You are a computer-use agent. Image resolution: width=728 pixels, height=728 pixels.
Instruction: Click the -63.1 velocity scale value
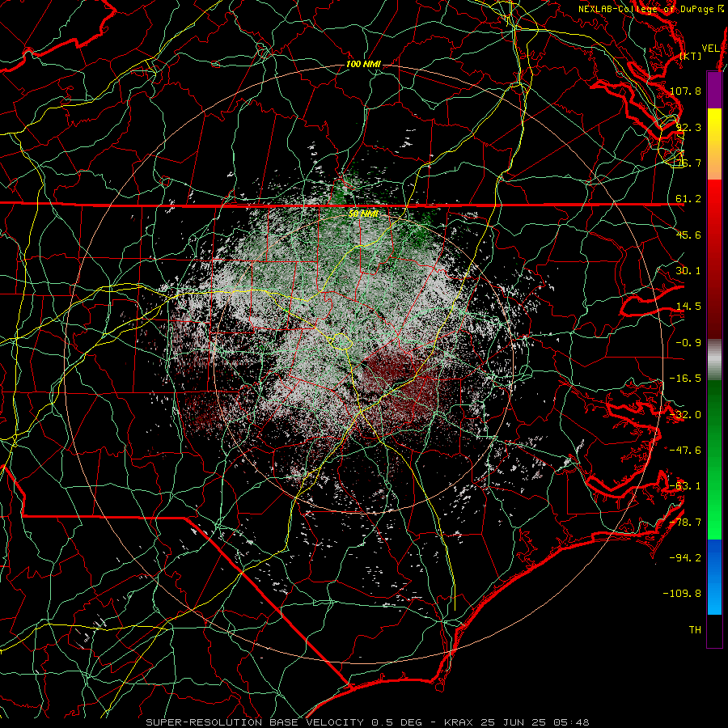click(685, 486)
